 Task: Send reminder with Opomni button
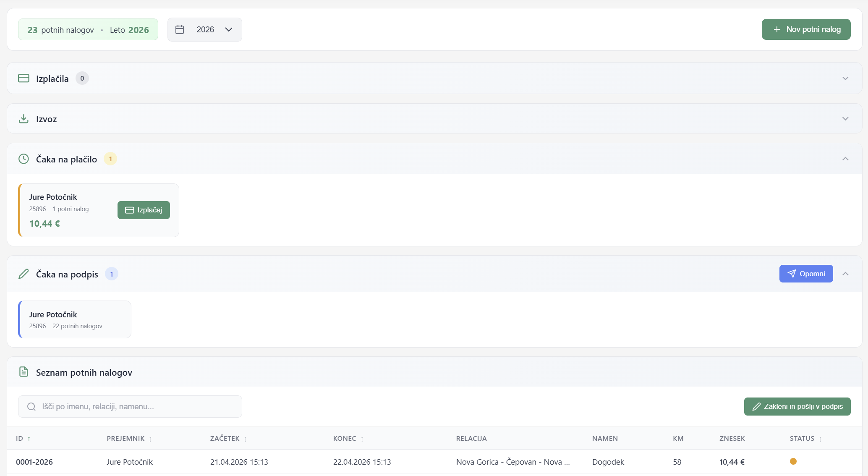tap(806, 274)
